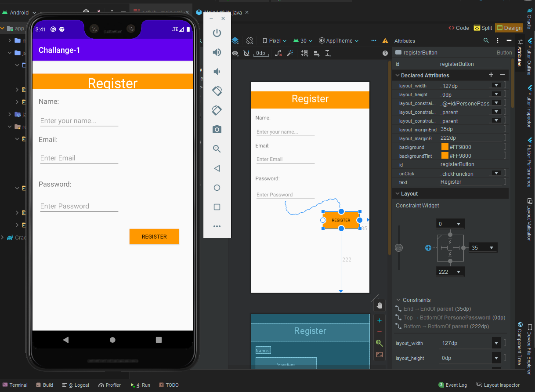Click the emulator volume up icon
The image size is (535, 392).
click(217, 52)
